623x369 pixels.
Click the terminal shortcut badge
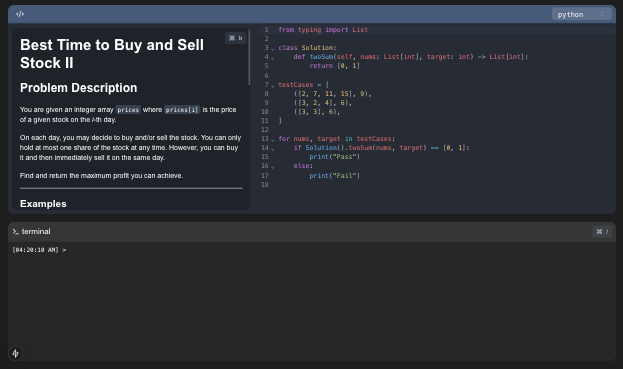point(602,231)
